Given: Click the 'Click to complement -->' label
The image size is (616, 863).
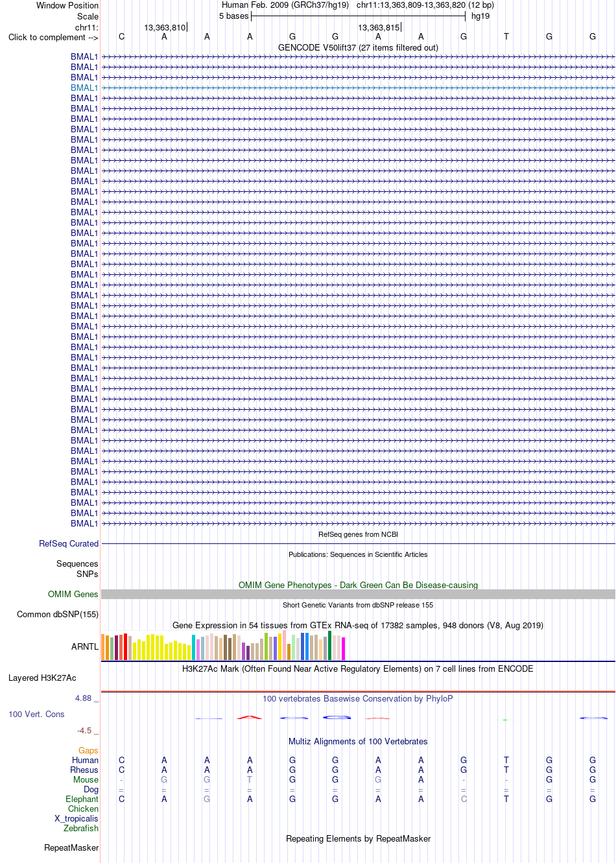Looking at the screenshot, I should point(53,37).
